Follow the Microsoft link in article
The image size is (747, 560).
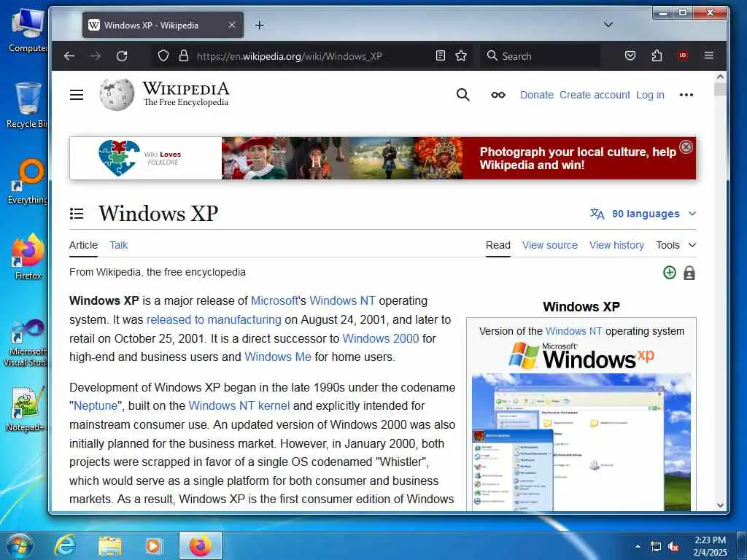[x=274, y=301]
